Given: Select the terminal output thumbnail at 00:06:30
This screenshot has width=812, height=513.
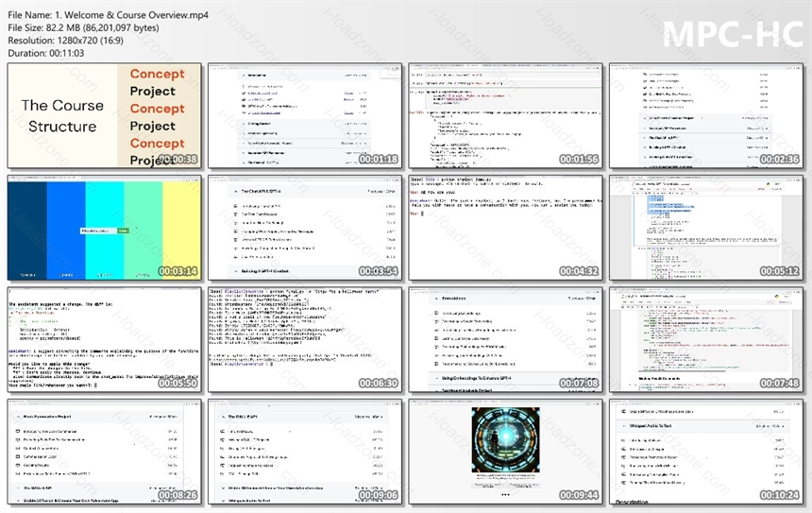Looking at the screenshot, I should [x=305, y=340].
